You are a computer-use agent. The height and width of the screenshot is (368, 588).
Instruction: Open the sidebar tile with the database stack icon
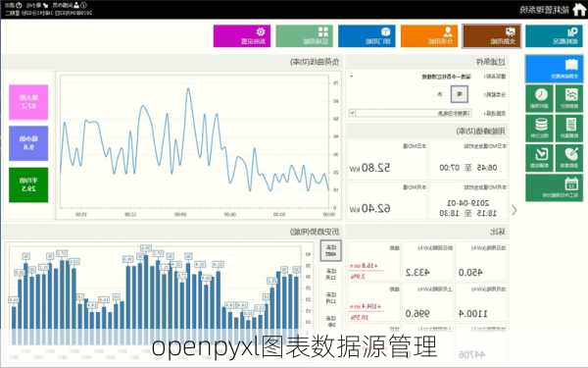pyautogui.click(x=540, y=129)
